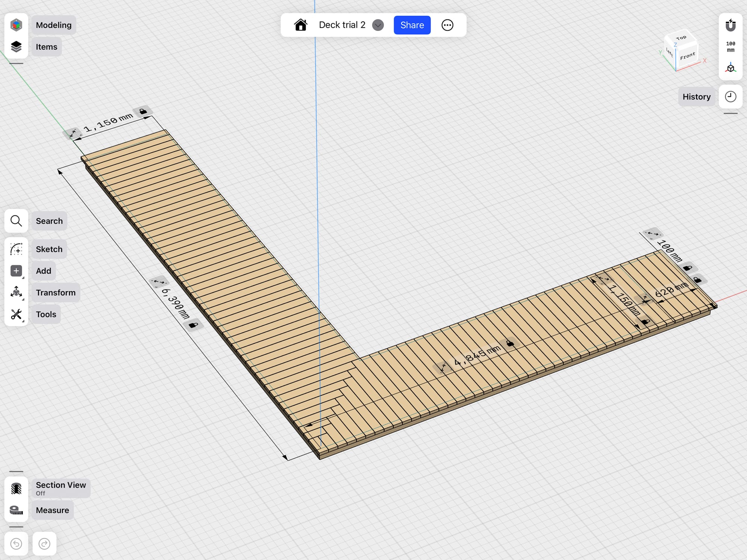Open the Modeling workspace cube icon
The height and width of the screenshot is (560, 747).
pos(16,25)
